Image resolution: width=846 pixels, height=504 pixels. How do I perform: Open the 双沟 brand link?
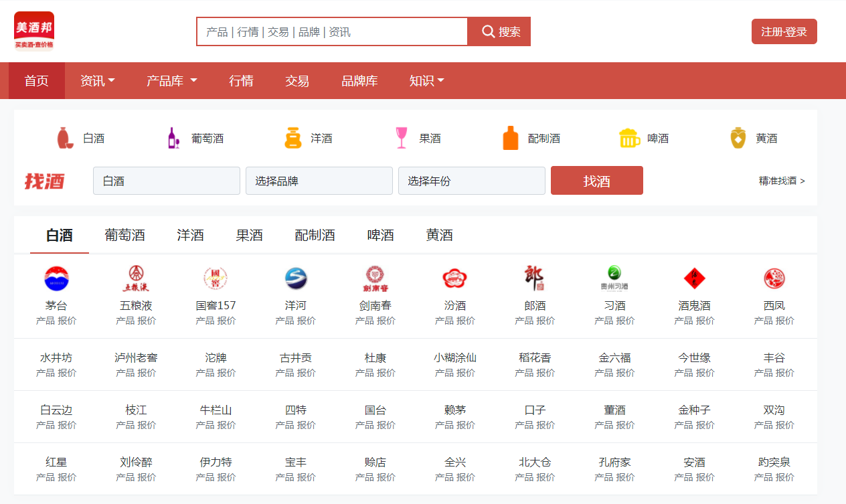[774, 410]
